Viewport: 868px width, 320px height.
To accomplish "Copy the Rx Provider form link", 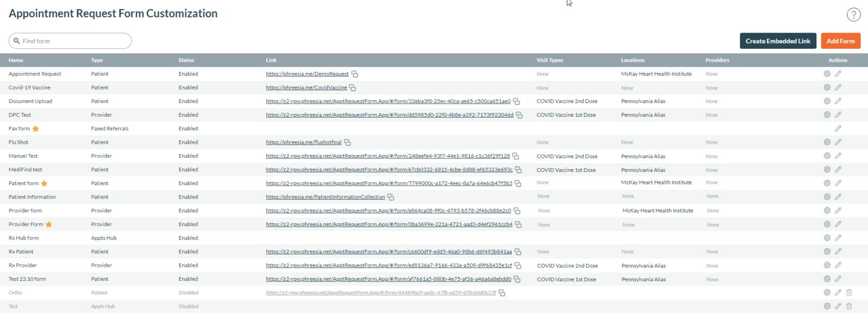I will (518, 266).
